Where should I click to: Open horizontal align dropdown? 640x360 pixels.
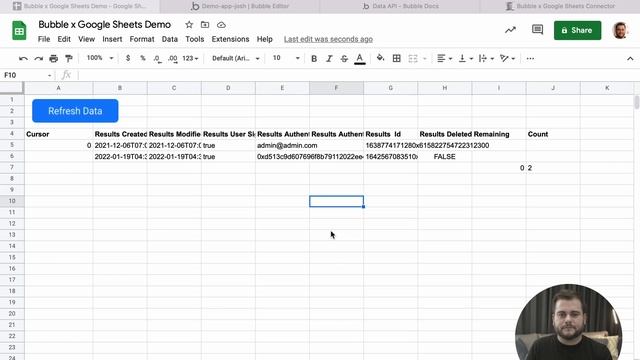[444, 58]
